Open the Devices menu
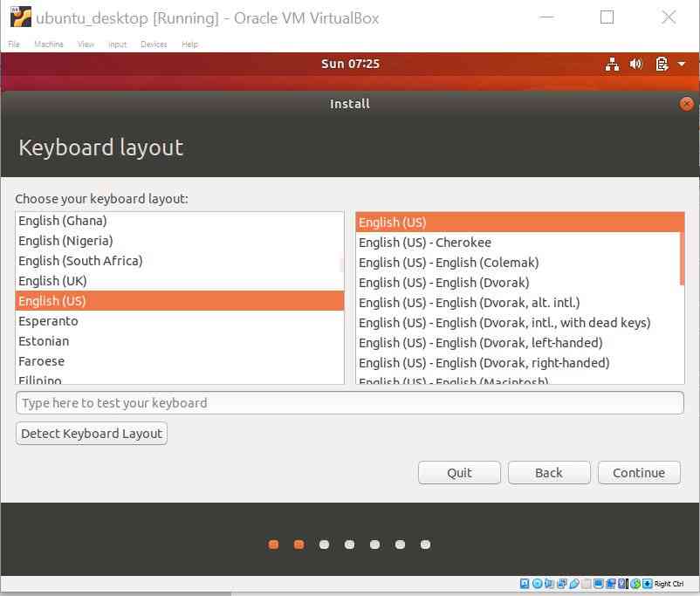The height and width of the screenshot is (596, 700). (x=154, y=45)
